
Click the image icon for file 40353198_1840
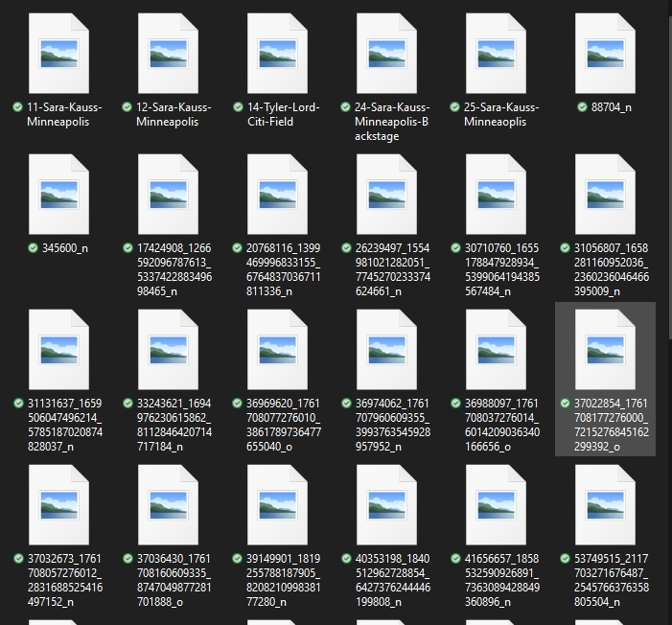(x=386, y=505)
